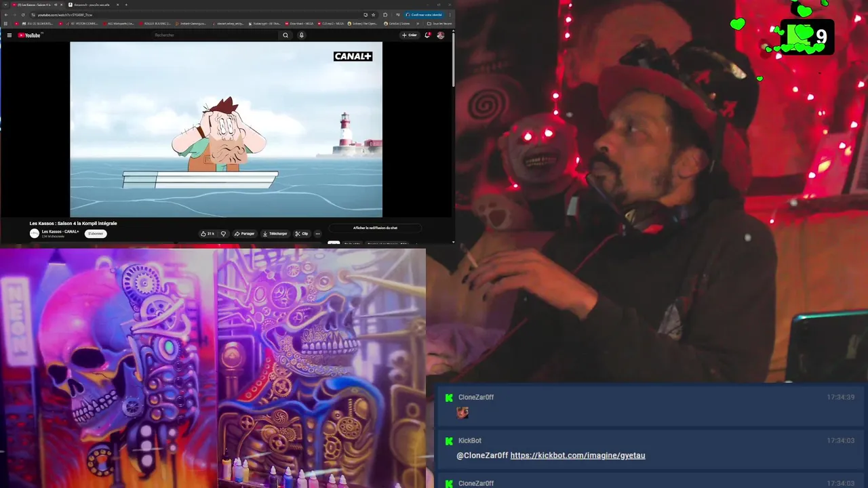This screenshot has height=488, width=868.
Task: Click the KickBot chat username
Action: (470, 441)
